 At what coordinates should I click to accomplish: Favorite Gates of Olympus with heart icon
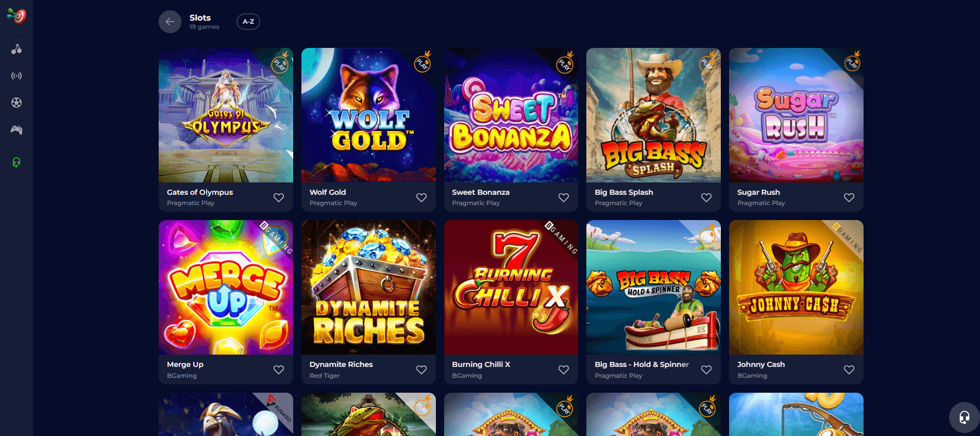[279, 197]
